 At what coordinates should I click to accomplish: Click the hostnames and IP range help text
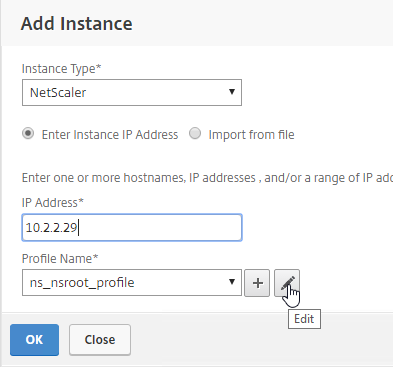coord(207,178)
